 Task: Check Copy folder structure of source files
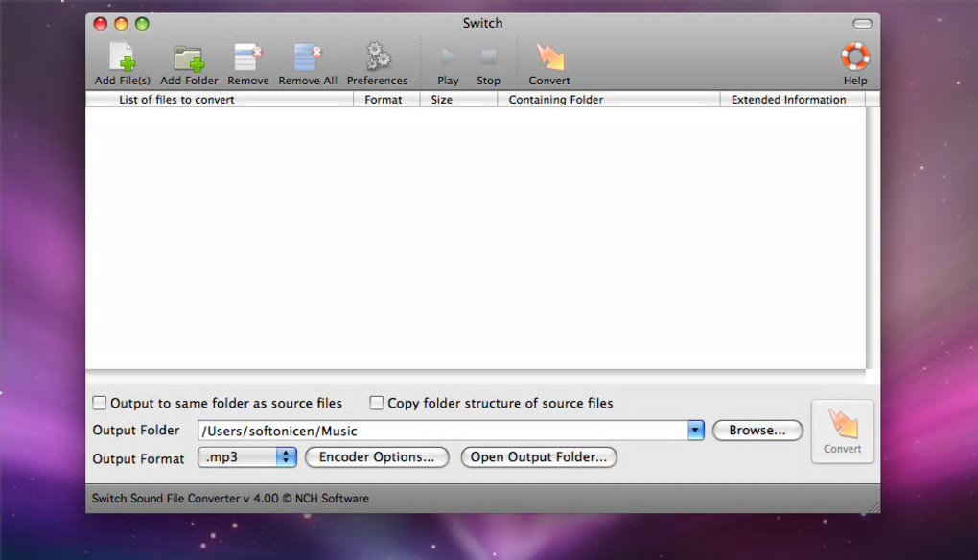(x=376, y=403)
